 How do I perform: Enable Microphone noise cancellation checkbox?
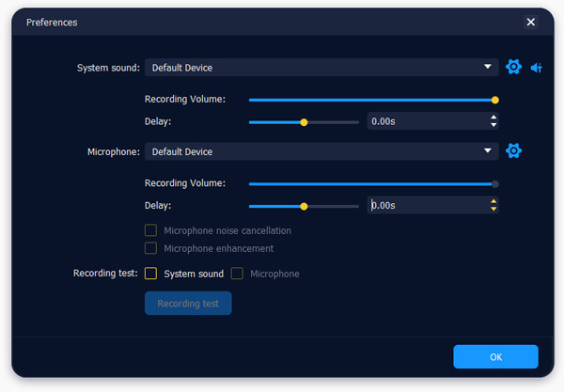click(x=150, y=230)
